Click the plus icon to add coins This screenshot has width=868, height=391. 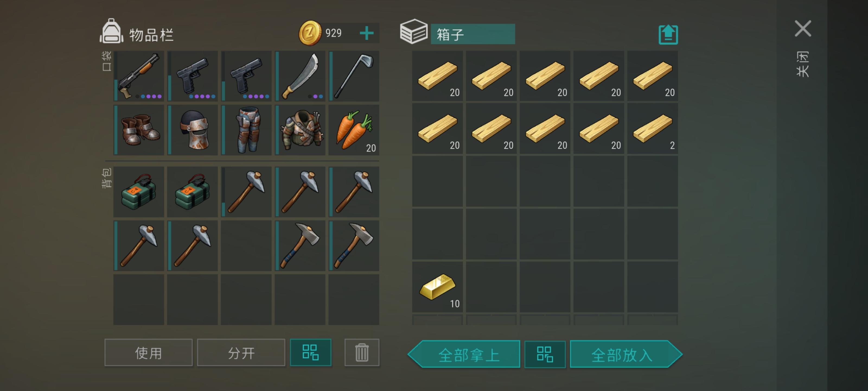[x=367, y=33]
